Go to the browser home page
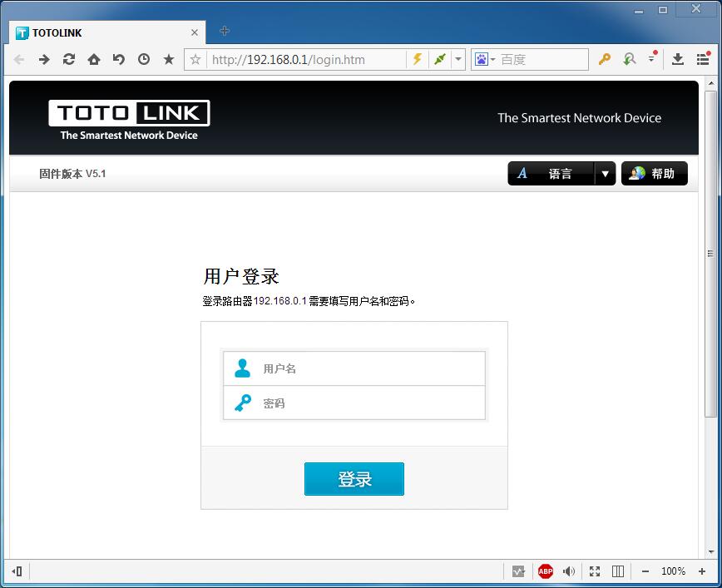The height and width of the screenshot is (588, 722). tap(94, 59)
